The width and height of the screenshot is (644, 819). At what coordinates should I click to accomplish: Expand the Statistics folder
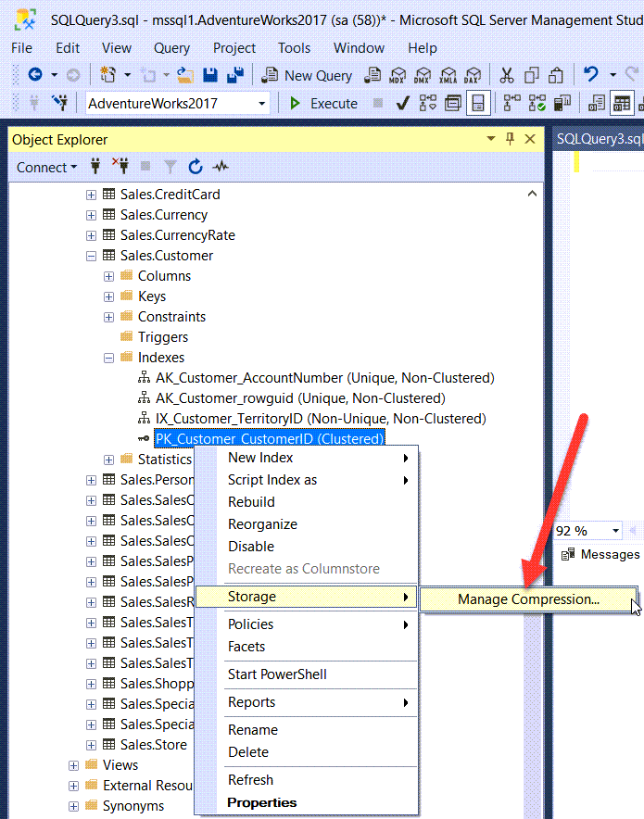(x=108, y=460)
